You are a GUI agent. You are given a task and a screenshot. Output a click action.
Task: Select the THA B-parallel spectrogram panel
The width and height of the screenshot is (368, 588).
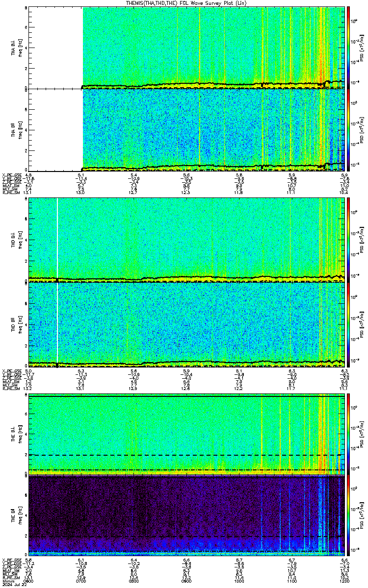coord(186,129)
